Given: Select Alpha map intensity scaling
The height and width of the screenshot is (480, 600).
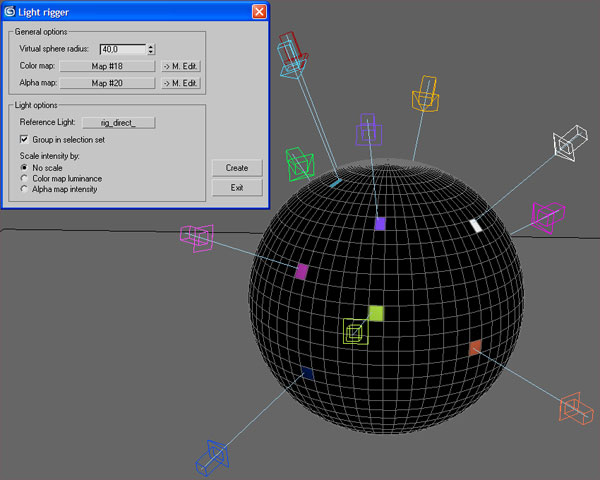Looking at the screenshot, I should coord(24,189).
